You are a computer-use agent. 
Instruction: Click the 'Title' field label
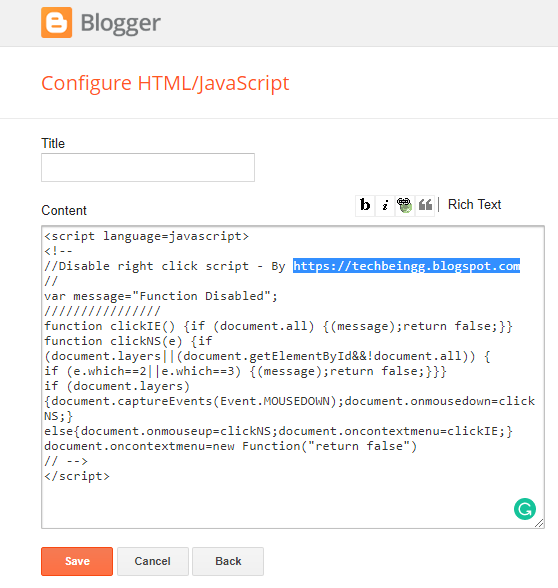(53, 143)
